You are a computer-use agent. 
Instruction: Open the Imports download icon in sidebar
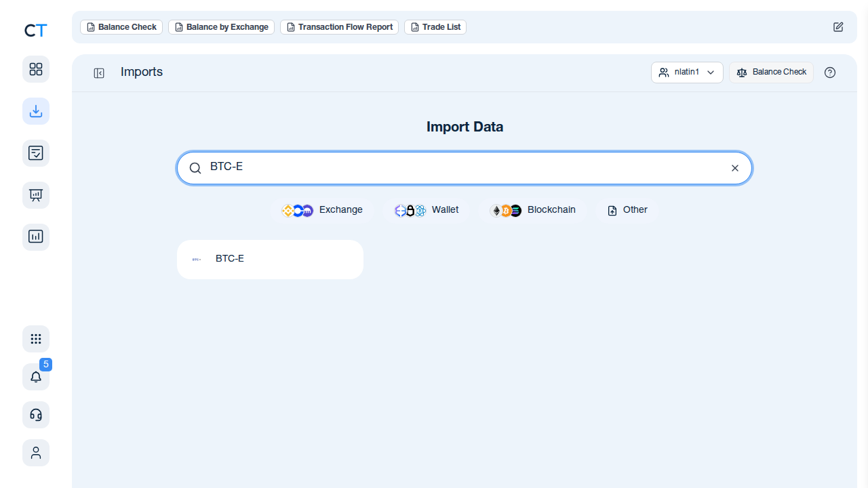click(36, 111)
